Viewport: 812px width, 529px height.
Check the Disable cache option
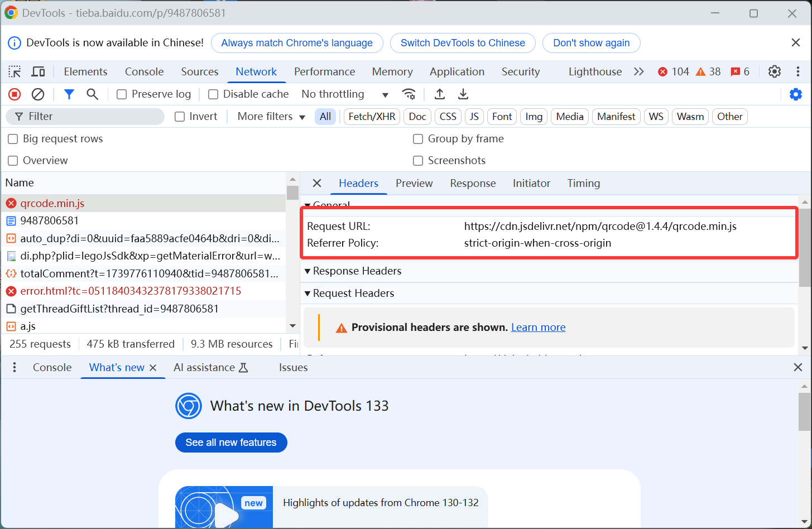(x=213, y=94)
